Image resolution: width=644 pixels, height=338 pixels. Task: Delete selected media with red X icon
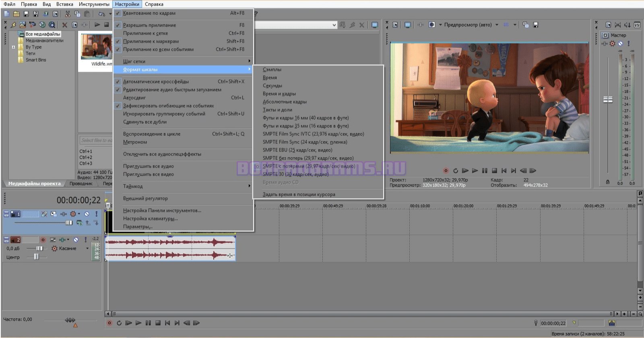click(64, 25)
